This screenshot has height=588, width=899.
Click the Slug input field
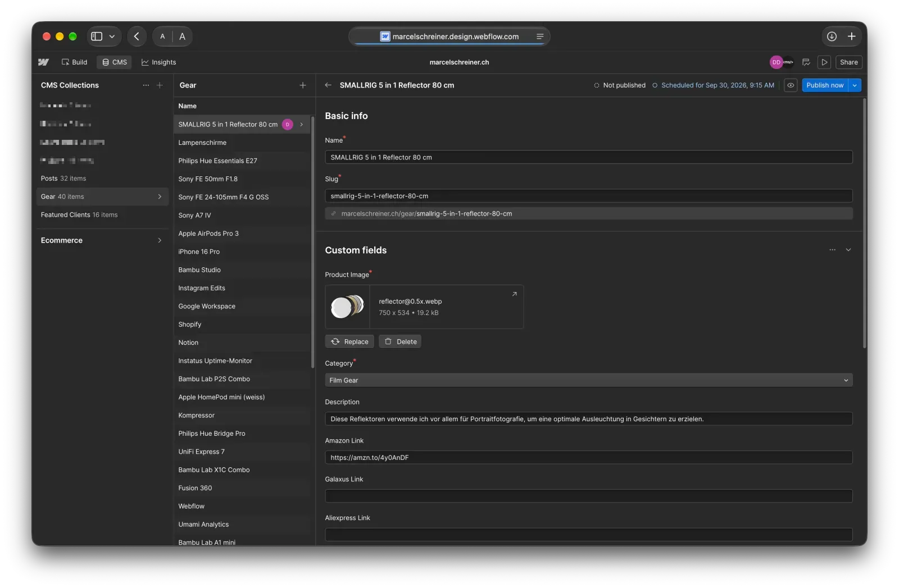point(588,196)
